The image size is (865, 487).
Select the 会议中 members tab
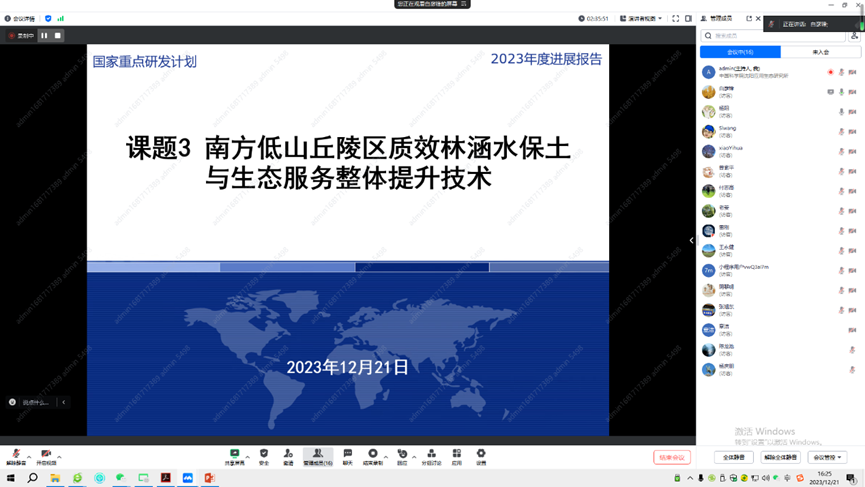tap(740, 52)
